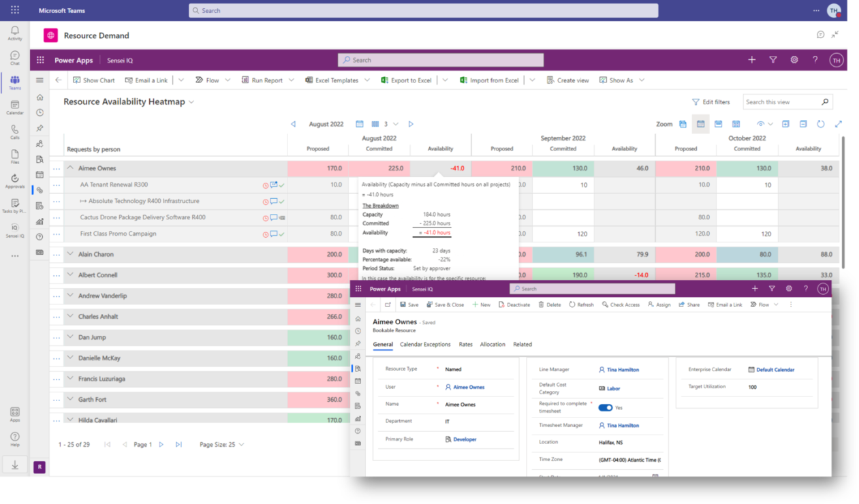The width and height of the screenshot is (859, 504).
Task: Collapse all rows using minus-box icon
Action: click(x=803, y=124)
